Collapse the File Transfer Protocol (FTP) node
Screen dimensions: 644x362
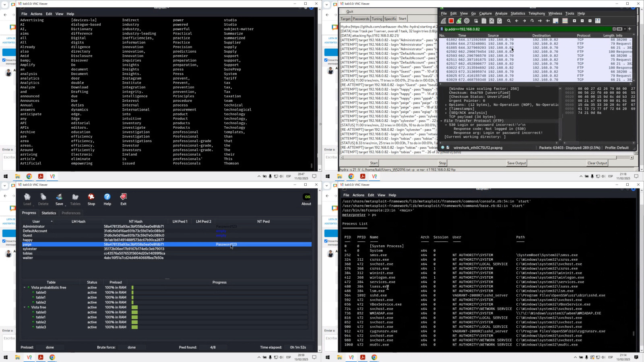(x=442, y=121)
